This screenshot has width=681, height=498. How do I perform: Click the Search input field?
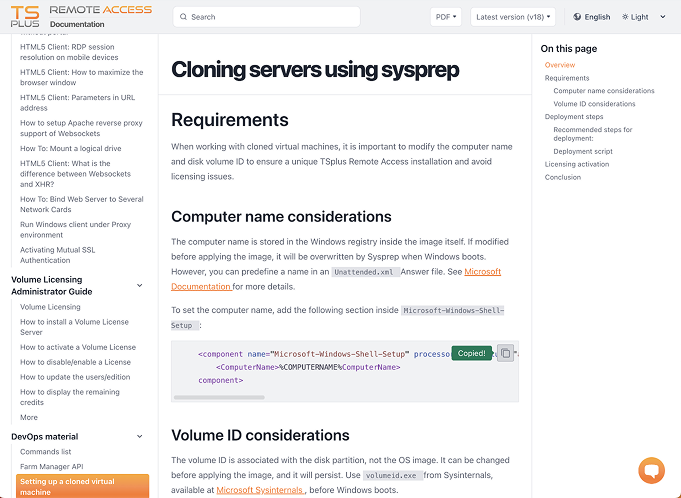click(267, 17)
